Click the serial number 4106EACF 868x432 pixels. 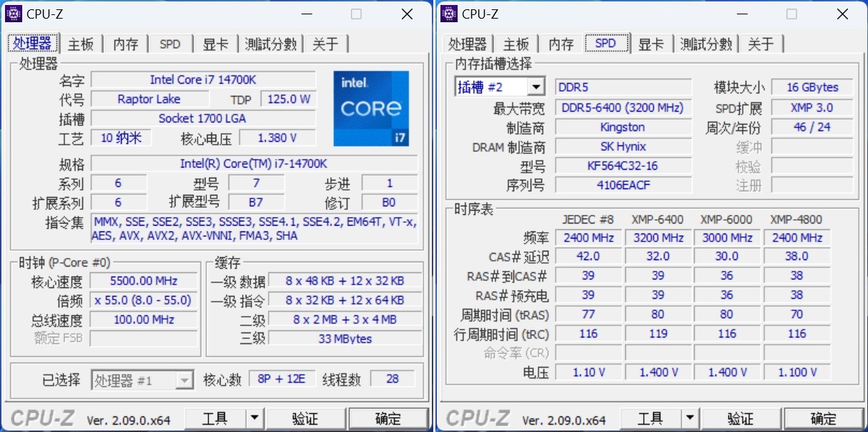623,185
